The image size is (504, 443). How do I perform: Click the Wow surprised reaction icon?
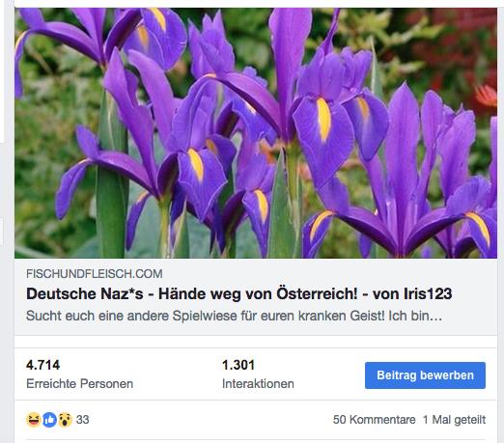(x=65, y=420)
